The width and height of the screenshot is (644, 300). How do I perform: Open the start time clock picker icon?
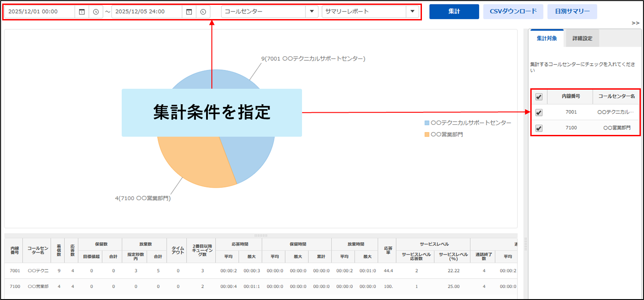point(96,12)
